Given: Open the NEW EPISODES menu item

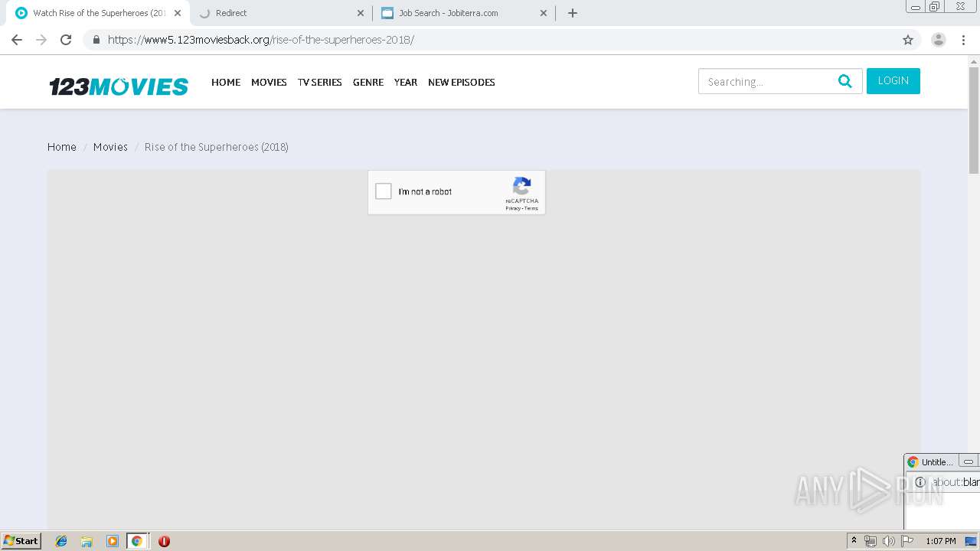Looking at the screenshot, I should point(462,82).
